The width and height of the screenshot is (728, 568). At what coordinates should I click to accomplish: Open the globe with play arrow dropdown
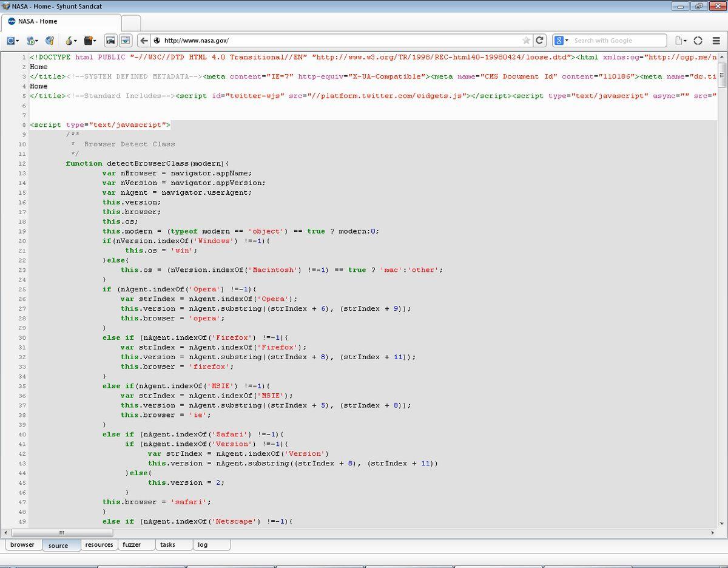[32, 41]
